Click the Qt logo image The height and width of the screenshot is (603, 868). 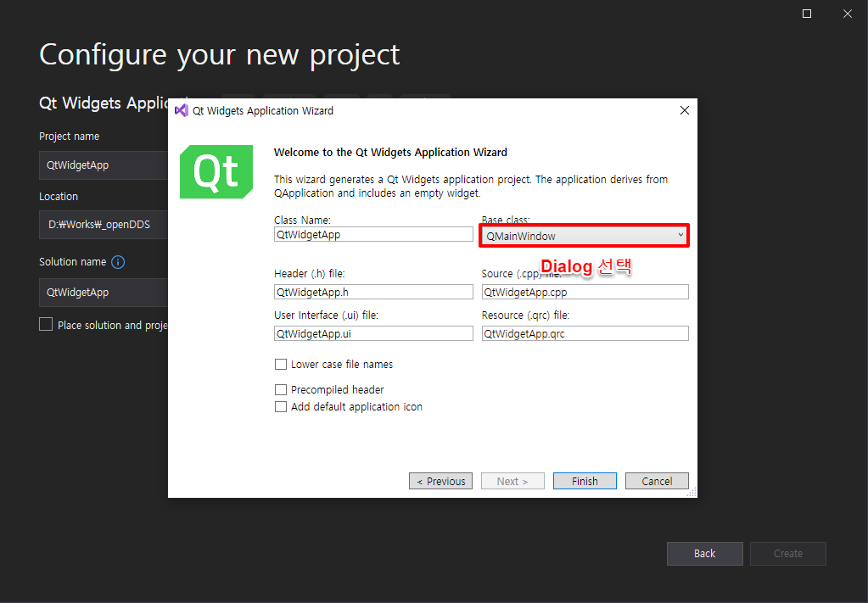point(216,171)
